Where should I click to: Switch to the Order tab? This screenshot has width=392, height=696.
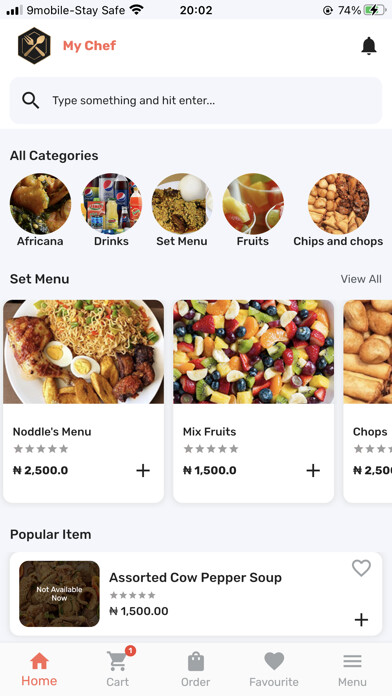tap(196, 669)
